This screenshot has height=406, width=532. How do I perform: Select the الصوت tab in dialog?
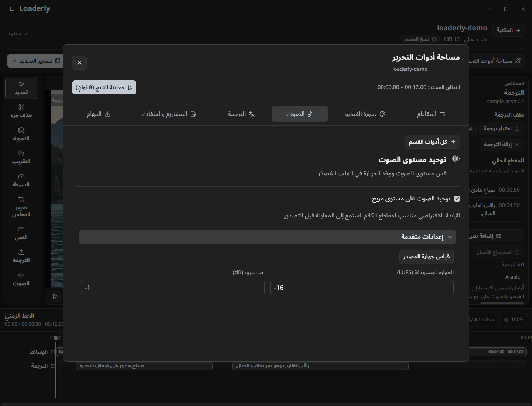coord(300,114)
